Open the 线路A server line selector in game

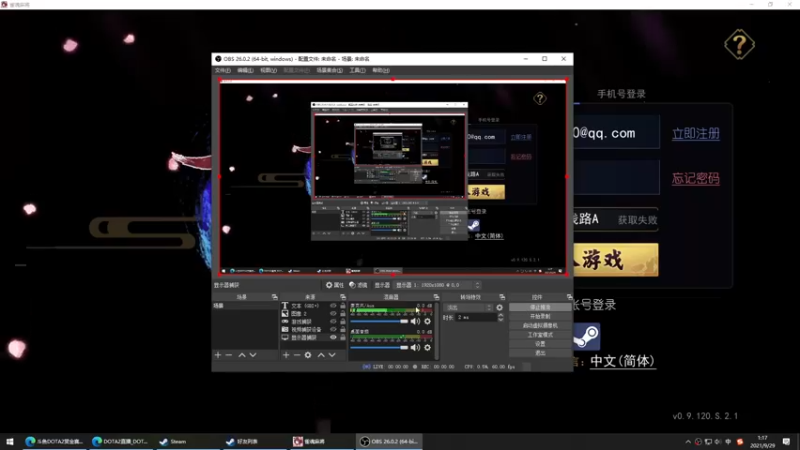615,219
